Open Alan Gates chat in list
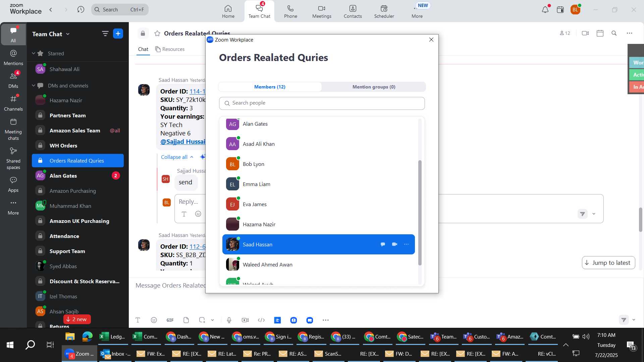644x362 pixels. (x=78, y=176)
